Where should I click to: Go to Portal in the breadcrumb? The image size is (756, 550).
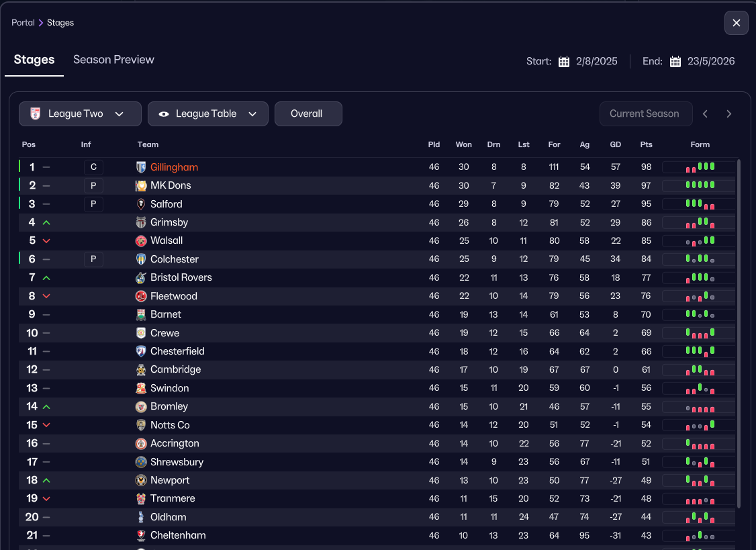click(23, 23)
